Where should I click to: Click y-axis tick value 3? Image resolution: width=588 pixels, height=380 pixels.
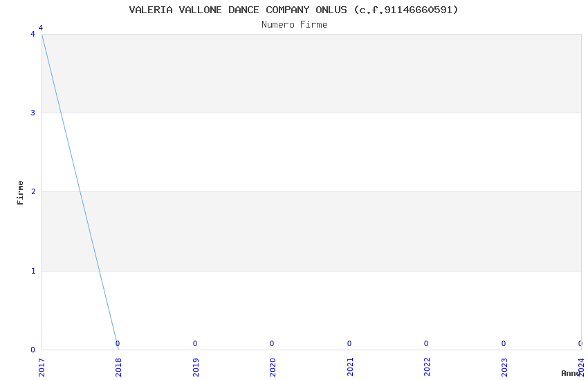33,113
